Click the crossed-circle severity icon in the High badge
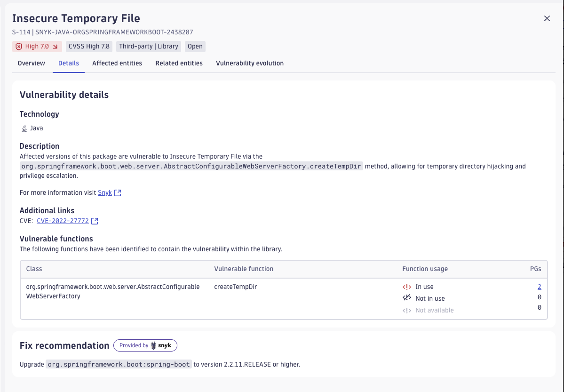The height and width of the screenshot is (392, 564). tap(18, 47)
